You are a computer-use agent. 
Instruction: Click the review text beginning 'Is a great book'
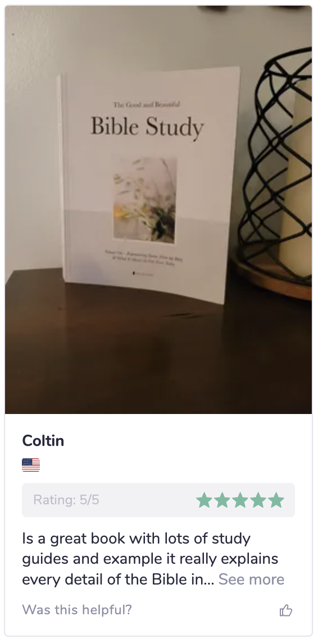click(x=153, y=559)
